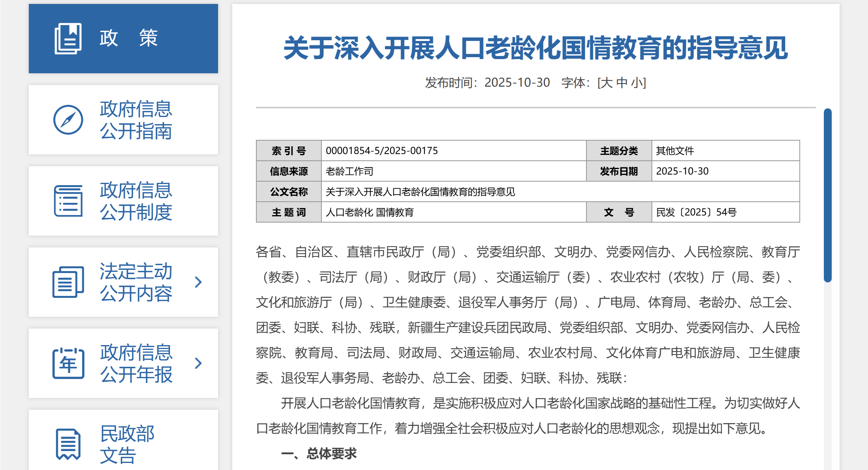Set font size to 小
868x470 pixels.
point(637,83)
